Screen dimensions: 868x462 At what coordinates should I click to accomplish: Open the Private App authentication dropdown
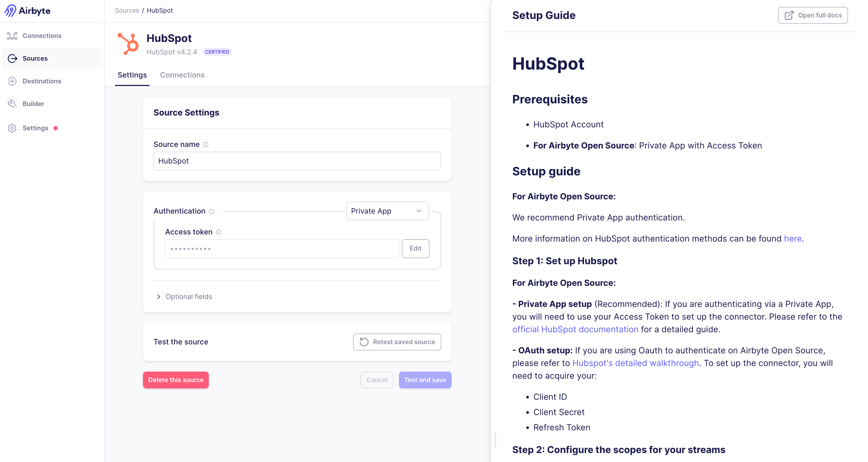click(387, 211)
